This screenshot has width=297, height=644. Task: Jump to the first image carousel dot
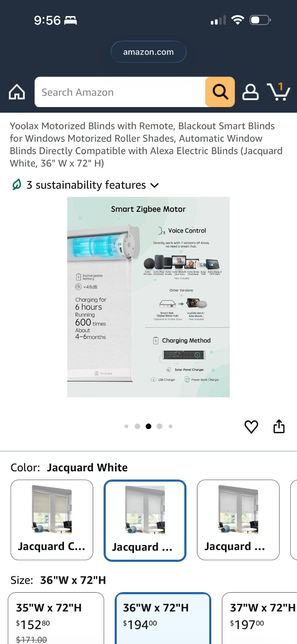click(x=126, y=426)
